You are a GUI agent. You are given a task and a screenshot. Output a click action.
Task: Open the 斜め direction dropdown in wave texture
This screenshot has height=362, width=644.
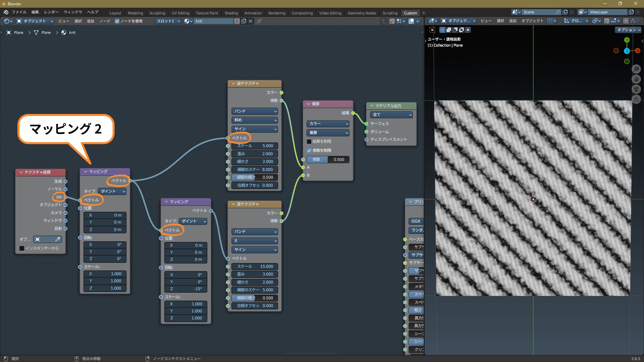click(254, 120)
